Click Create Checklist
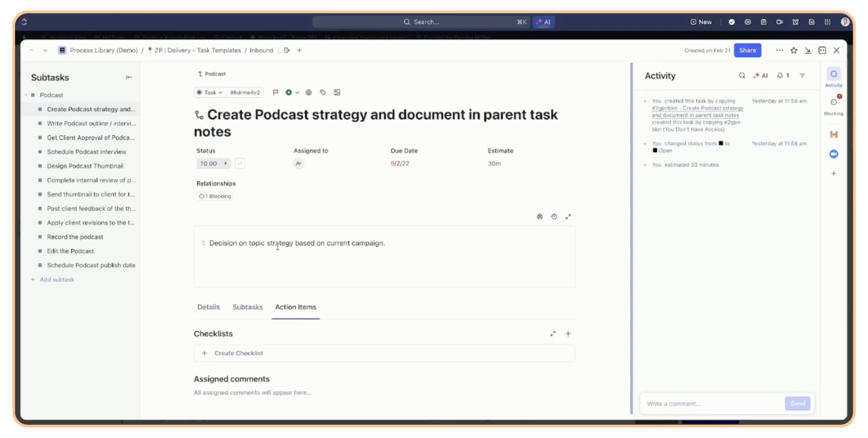Image resolution: width=868 pixels, height=438 pixels. click(238, 353)
